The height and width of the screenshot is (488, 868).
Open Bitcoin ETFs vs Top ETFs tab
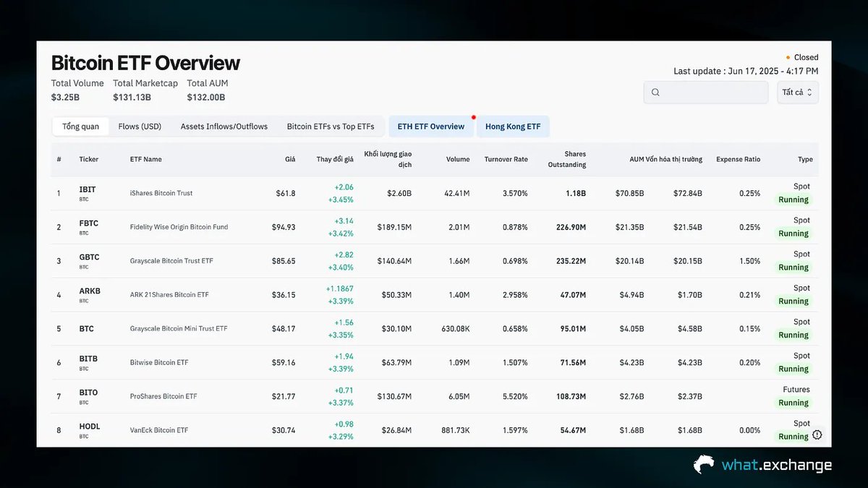(x=331, y=127)
